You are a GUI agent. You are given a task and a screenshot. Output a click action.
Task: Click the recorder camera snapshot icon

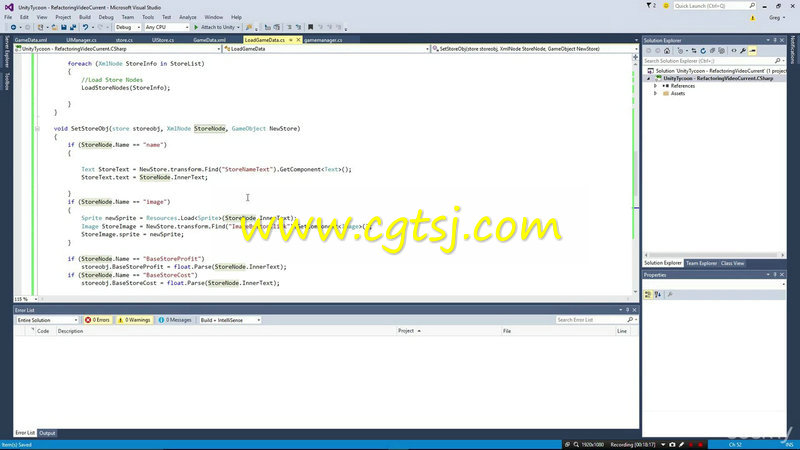click(x=672, y=445)
